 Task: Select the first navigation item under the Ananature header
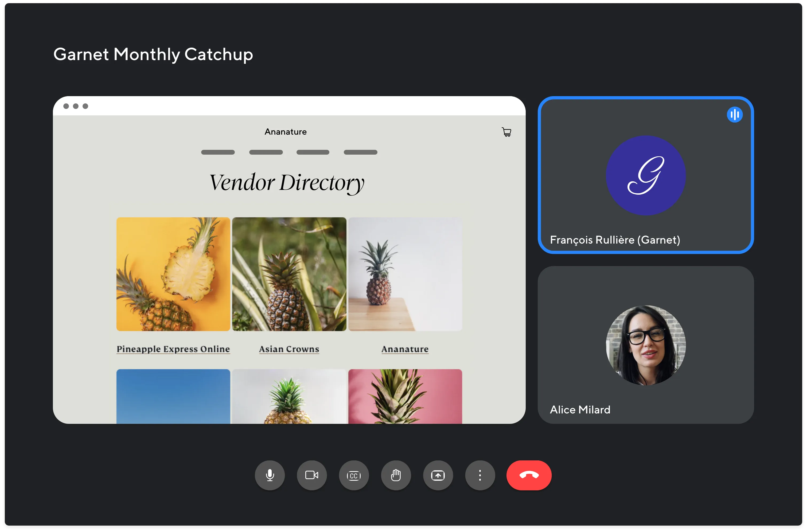click(x=218, y=152)
